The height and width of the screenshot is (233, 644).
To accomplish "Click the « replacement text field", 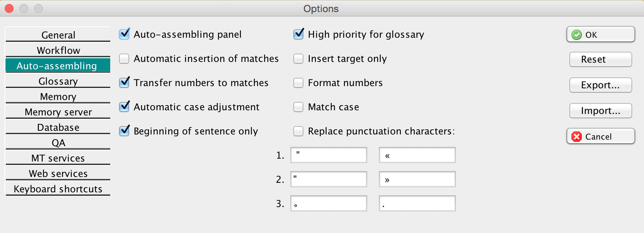I will (417, 155).
